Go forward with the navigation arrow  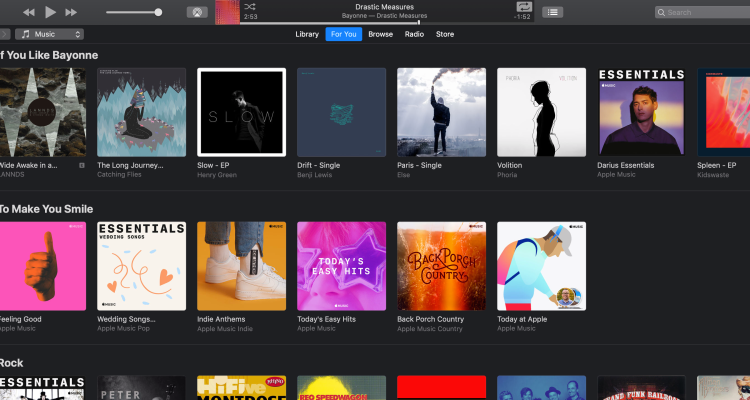[x=4, y=34]
